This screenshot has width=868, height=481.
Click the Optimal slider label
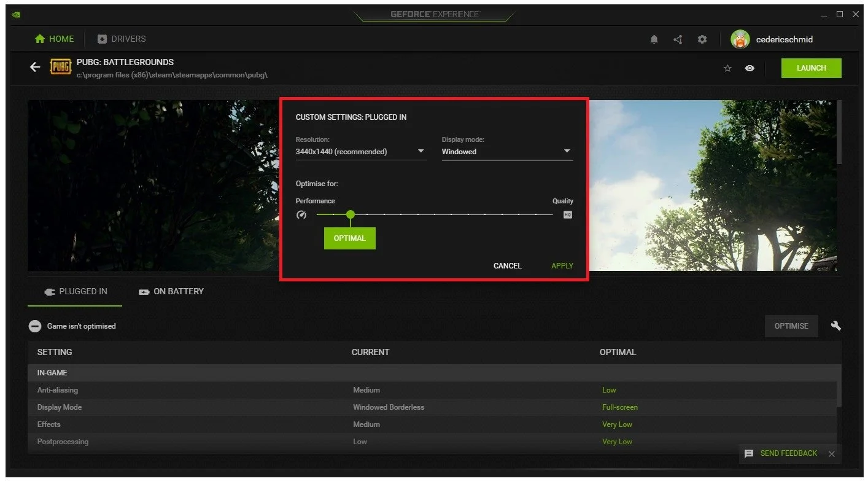point(350,238)
